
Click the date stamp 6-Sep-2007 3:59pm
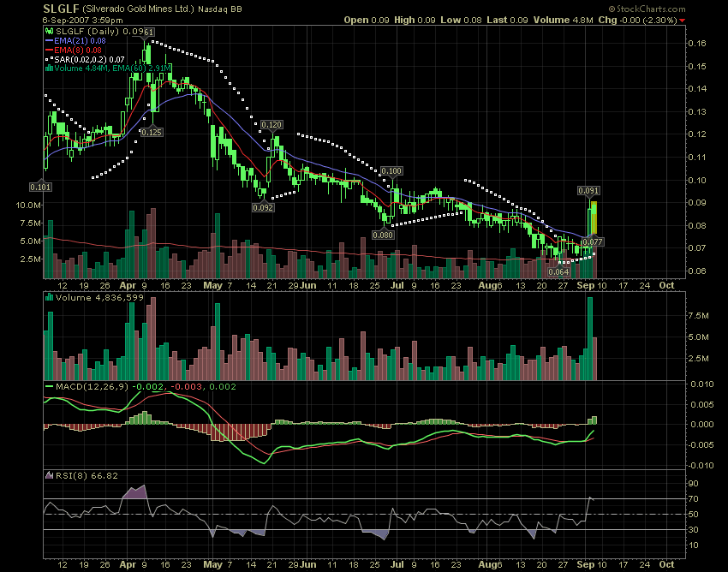[82, 21]
